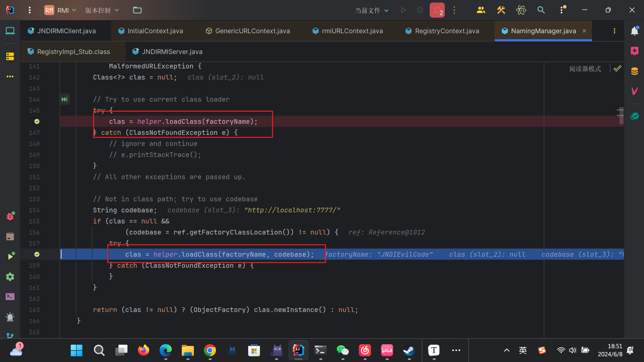Screen dimensions: 644x362
Task: Open the Debug tool window in left sidebar
Action: (x=10, y=216)
